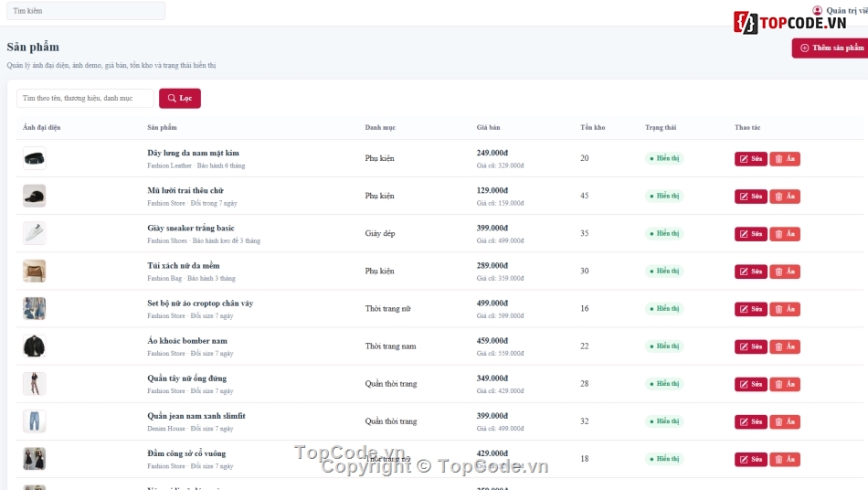Hide 'Set bộ nữ áo croptop' with Ẩn
The height and width of the screenshot is (490, 868).
(x=785, y=310)
